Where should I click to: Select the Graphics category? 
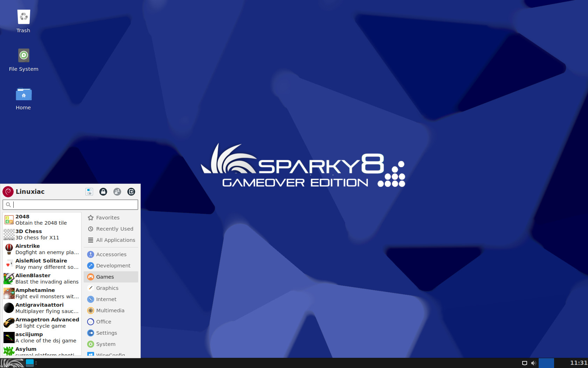tap(111, 288)
